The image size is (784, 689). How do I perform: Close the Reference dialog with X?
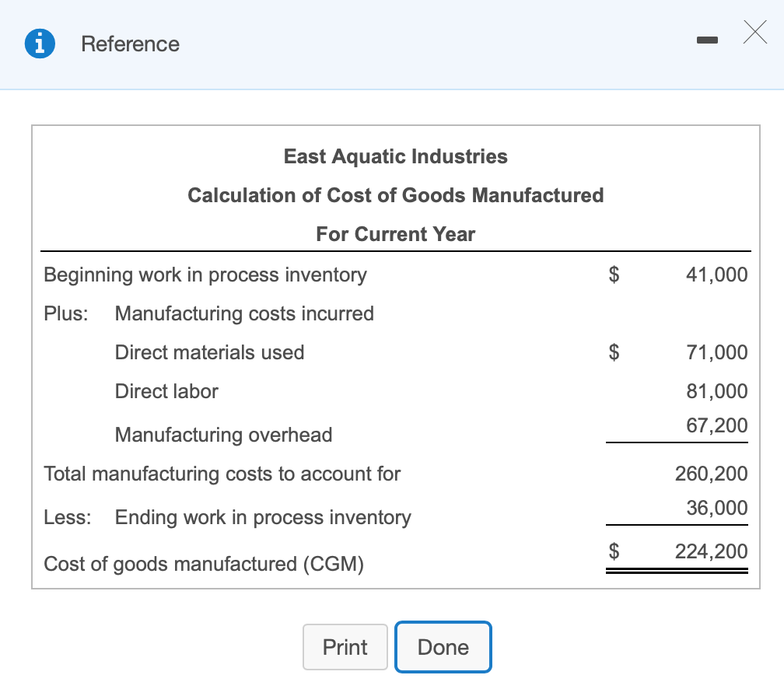[754, 33]
